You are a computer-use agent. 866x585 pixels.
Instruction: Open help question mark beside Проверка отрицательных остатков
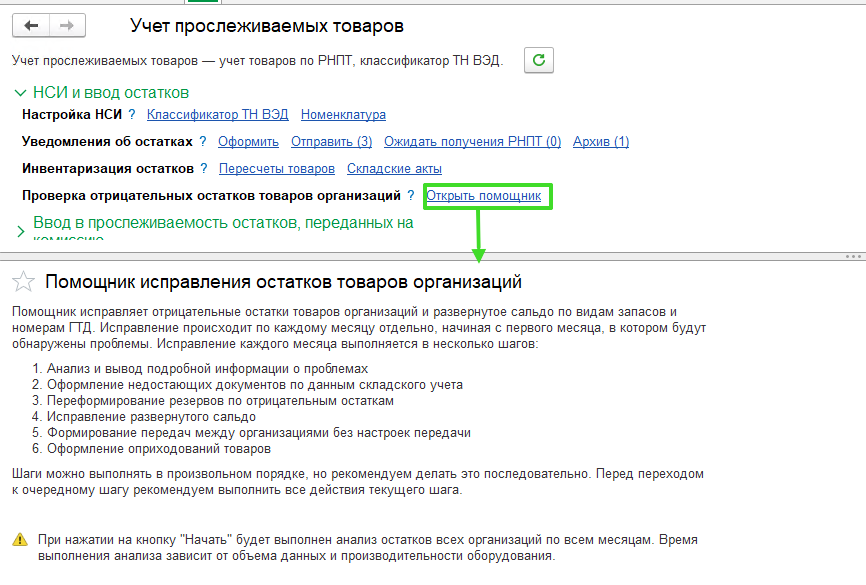coord(410,195)
